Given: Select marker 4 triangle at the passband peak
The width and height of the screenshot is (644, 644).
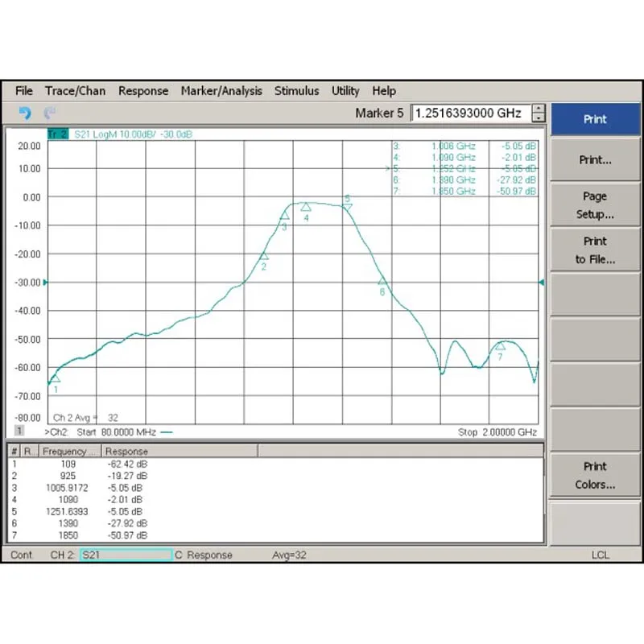Looking at the screenshot, I should tap(306, 208).
